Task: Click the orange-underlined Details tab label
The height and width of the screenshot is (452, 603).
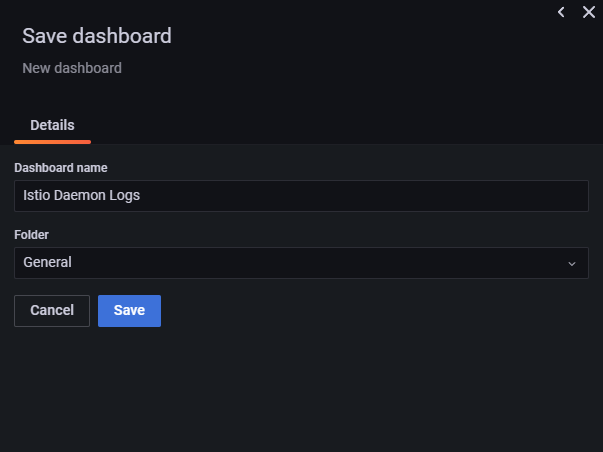Action: coord(52,125)
